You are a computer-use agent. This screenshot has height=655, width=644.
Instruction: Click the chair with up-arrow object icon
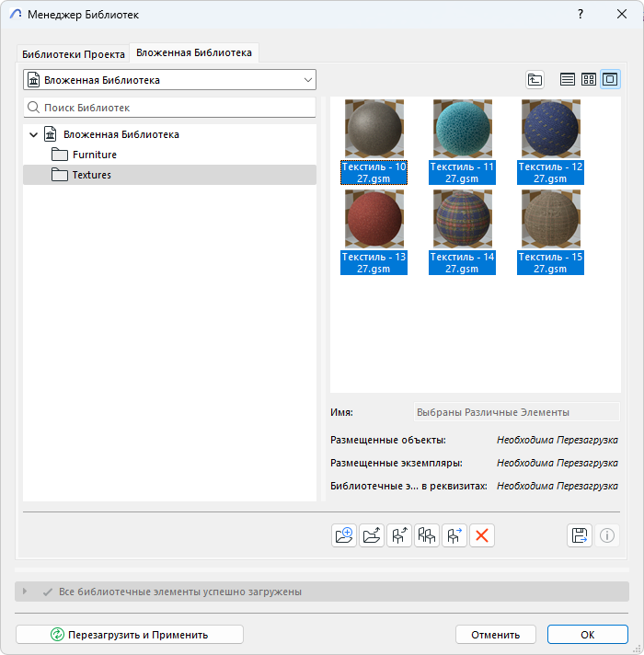399,535
